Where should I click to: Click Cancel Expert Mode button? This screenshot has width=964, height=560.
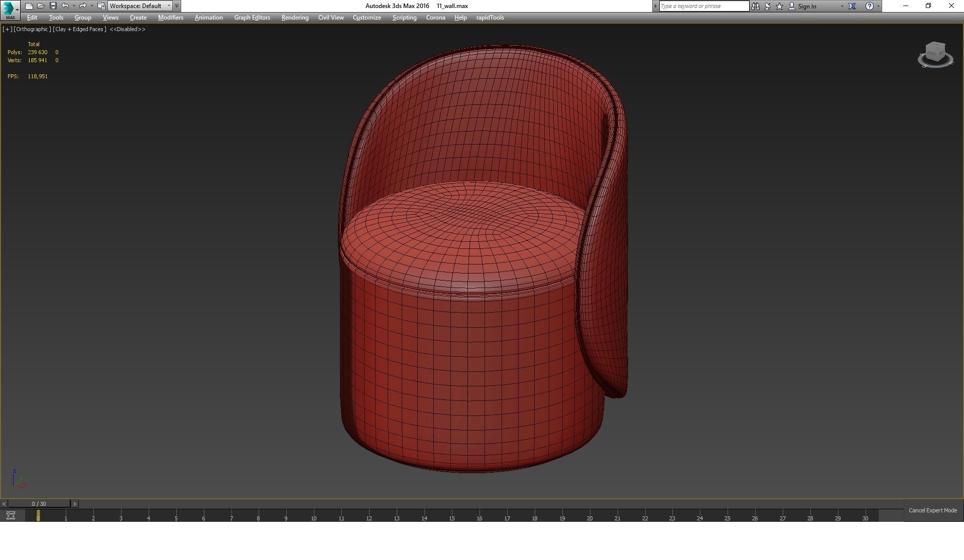(x=933, y=510)
